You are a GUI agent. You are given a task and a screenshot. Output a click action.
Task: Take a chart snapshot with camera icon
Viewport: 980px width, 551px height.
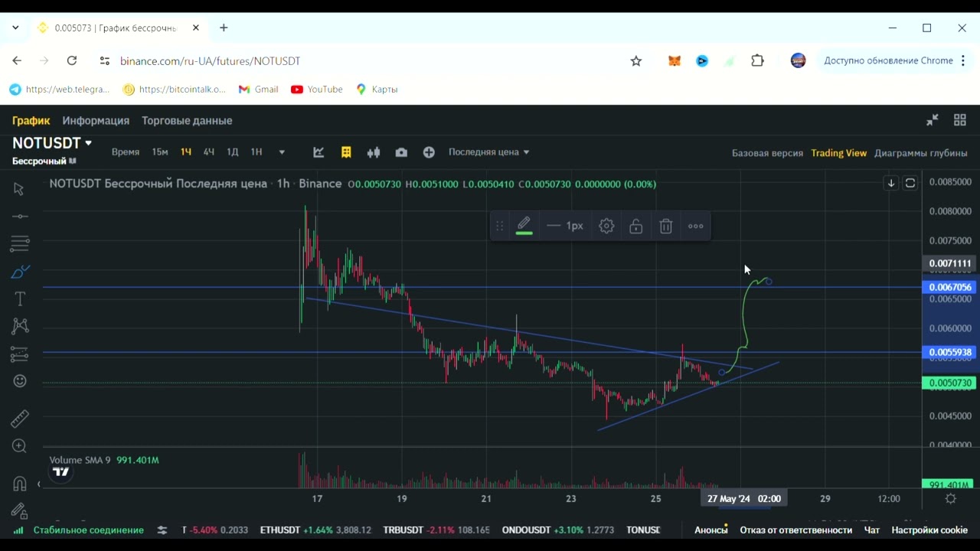point(401,152)
